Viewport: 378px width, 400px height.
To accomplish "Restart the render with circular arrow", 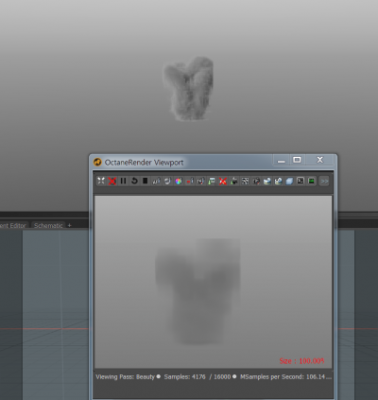I will point(134,181).
